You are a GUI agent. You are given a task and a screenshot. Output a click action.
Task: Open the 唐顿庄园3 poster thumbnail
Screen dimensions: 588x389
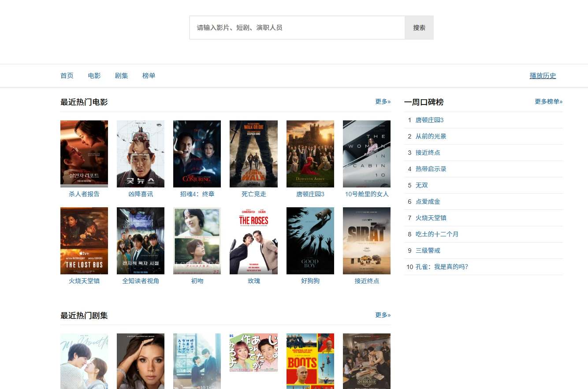[x=310, y=154]
